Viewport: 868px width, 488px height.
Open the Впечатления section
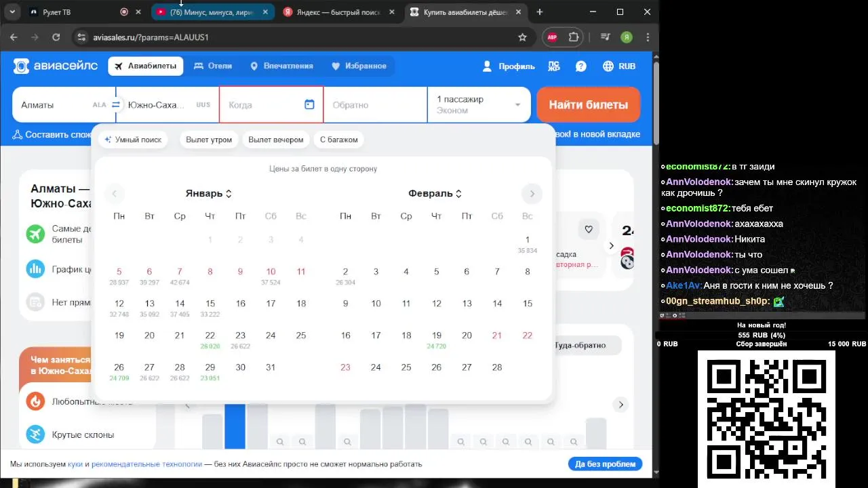281,66
